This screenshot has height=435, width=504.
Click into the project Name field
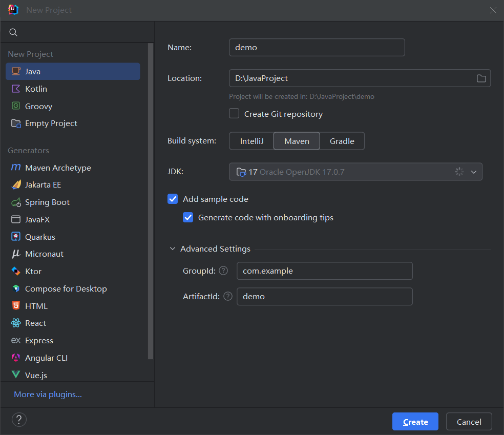coord(317,47)
